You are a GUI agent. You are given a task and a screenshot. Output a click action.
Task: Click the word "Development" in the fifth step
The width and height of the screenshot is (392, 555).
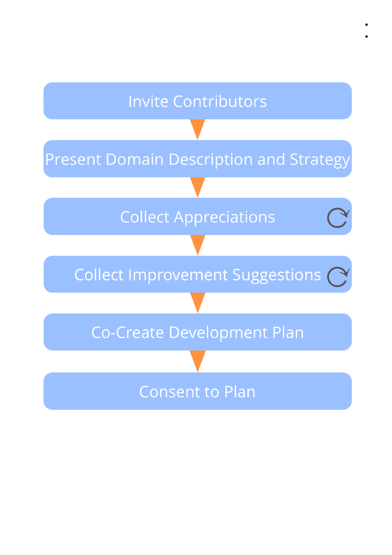[x=218, y=333]
